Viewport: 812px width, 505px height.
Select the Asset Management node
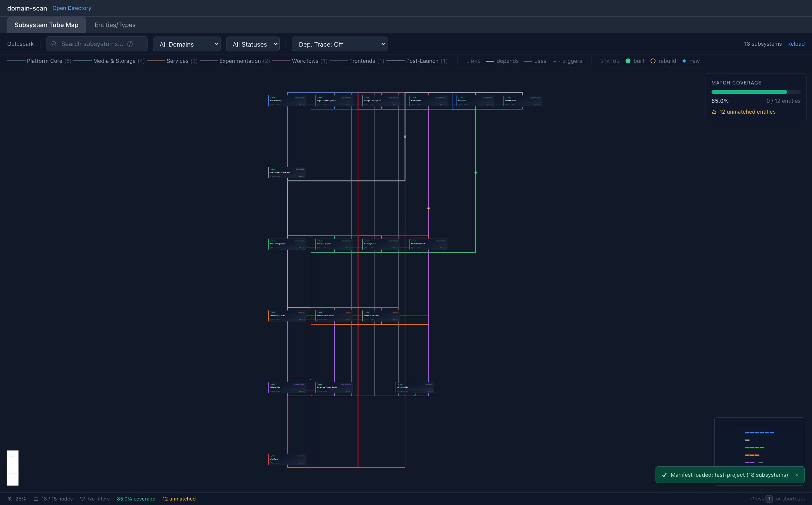288,244
